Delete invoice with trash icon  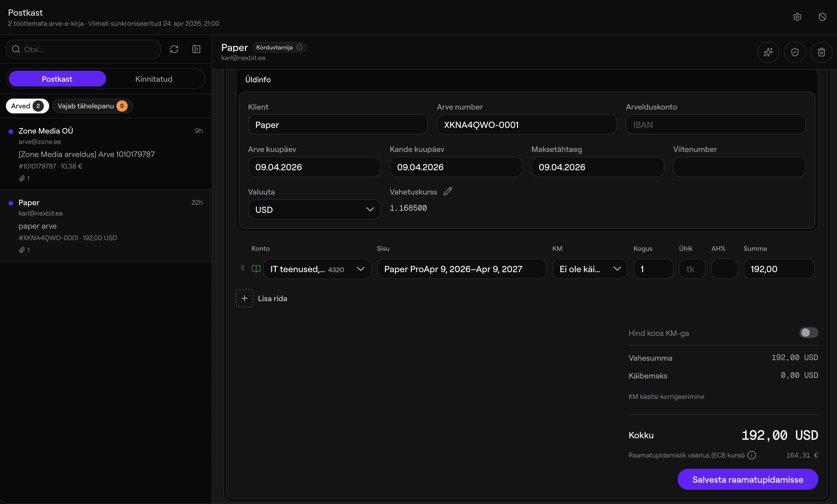(x=821, y=52)
